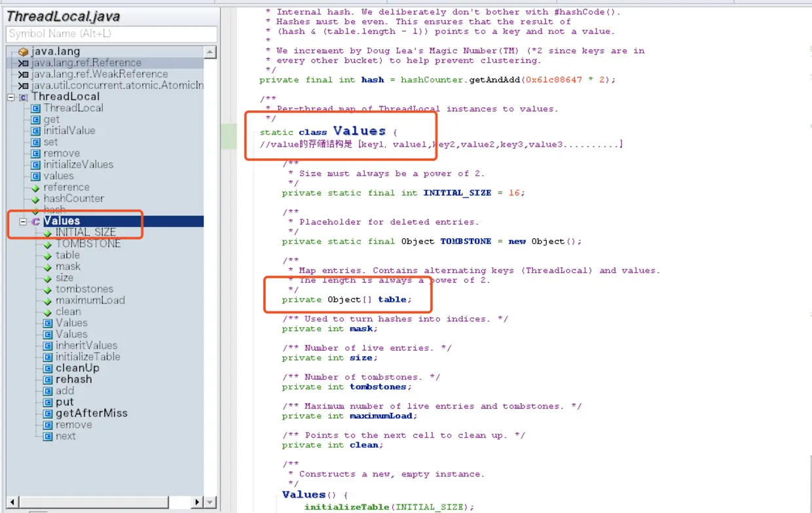Click the method icon beside getAfterMiss
Viewport: 812px width, 513px height.
(48, 414)
